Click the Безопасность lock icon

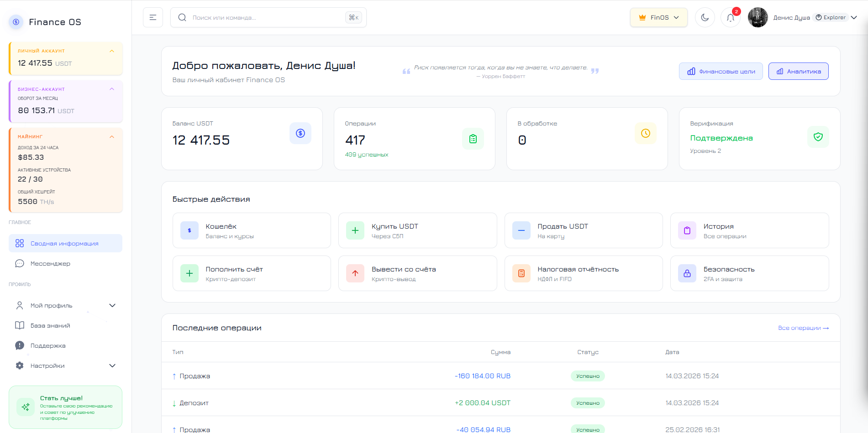coord(687,273)
